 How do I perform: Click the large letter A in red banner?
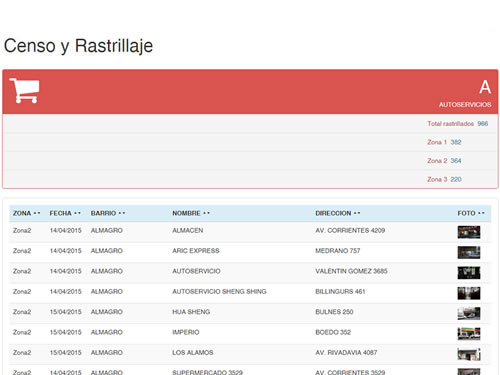[485, 87]
